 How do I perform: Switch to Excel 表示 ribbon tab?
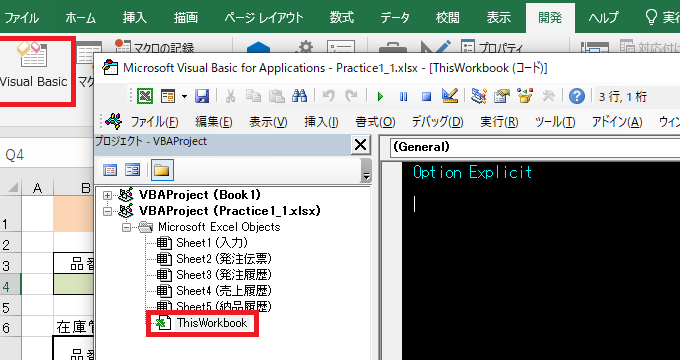pyautogui.click(x=499, y=18)
